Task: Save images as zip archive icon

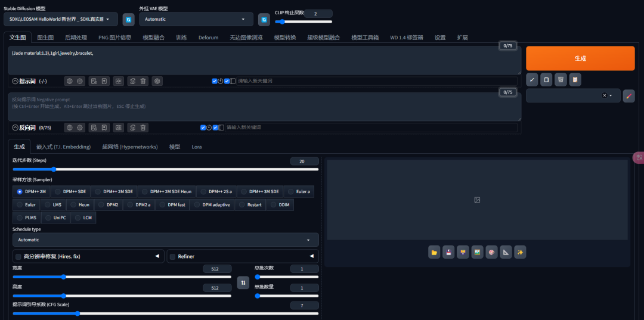Action: tap(463, 252)
